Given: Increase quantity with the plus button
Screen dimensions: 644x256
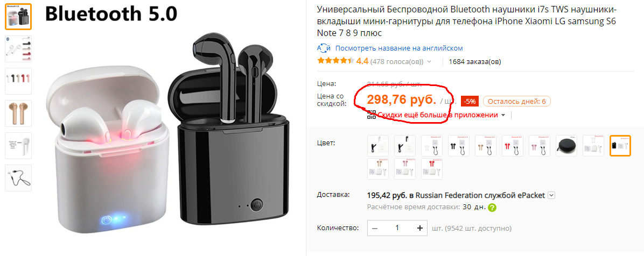Looking at the screenshot, I should (x=420, y=228).
